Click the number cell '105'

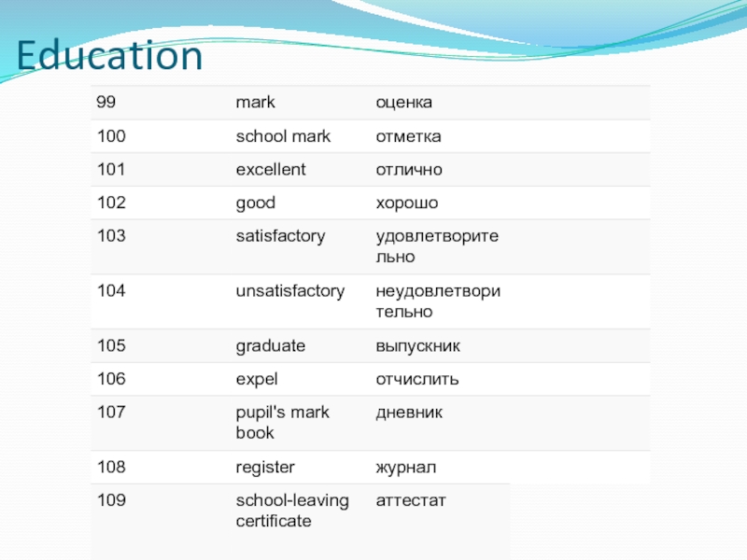pyautogui.click(x=111, y=345)
